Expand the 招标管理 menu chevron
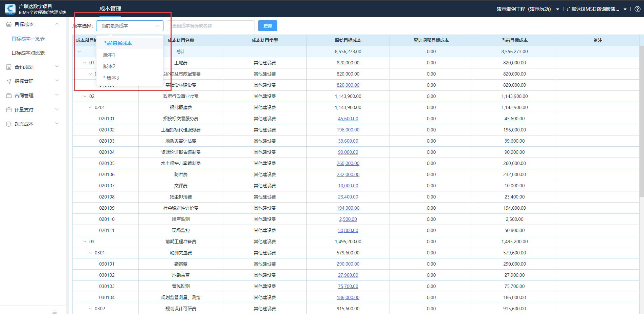The image size is (644, 314). 57,81
